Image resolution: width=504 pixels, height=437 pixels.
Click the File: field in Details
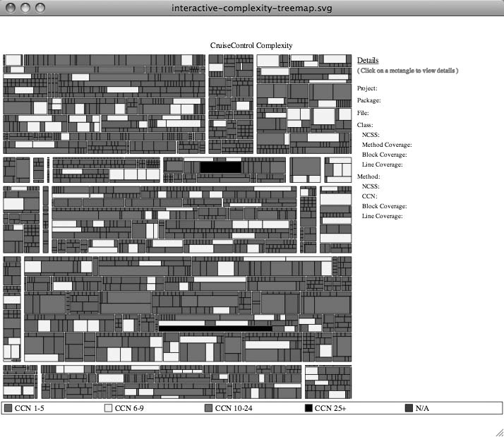coord(364,113)
